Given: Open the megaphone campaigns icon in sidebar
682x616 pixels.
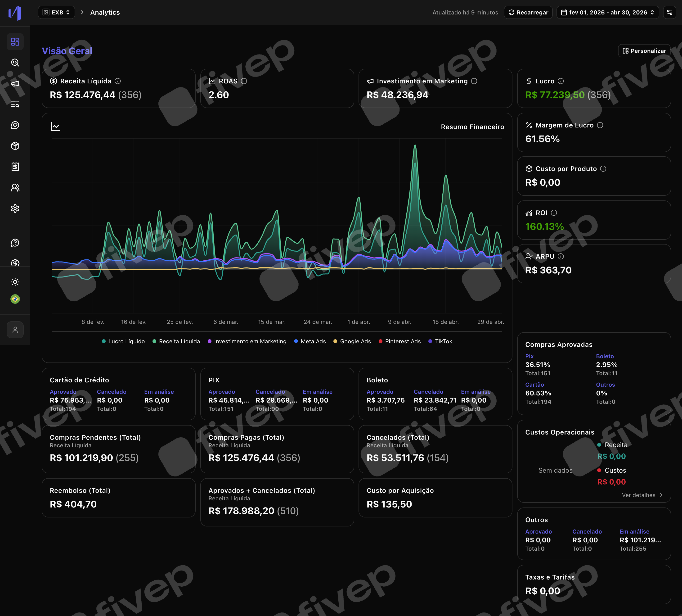Looking at the screenshot, I should tap(15, 84).
